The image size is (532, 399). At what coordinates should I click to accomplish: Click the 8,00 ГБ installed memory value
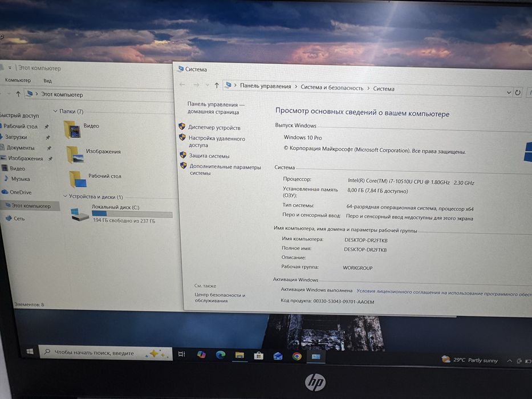(377, 191)
